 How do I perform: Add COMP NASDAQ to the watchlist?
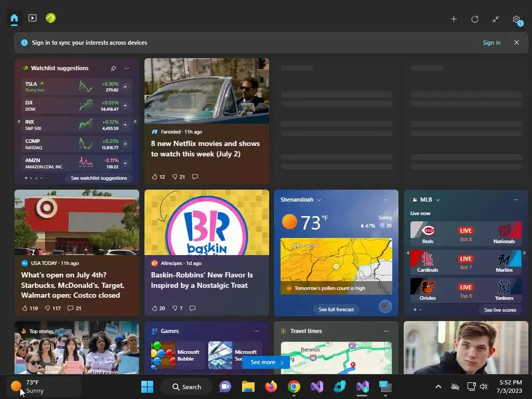pyautogui.click(x=125, y=144)
